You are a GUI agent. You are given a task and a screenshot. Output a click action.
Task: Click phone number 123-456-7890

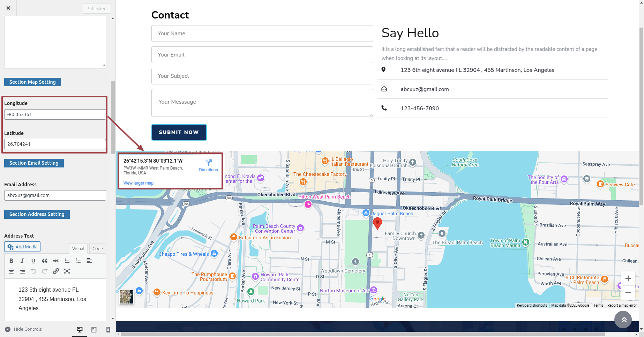(x=420, y=108)
